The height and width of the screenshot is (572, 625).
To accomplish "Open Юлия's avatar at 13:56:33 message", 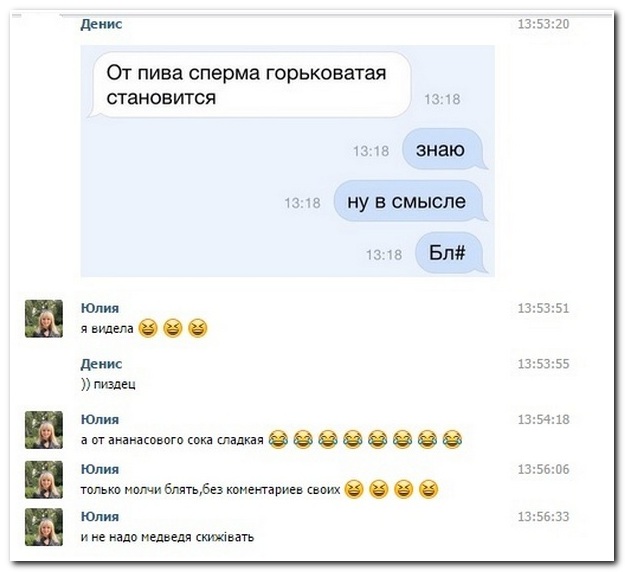I will (44, 527).
